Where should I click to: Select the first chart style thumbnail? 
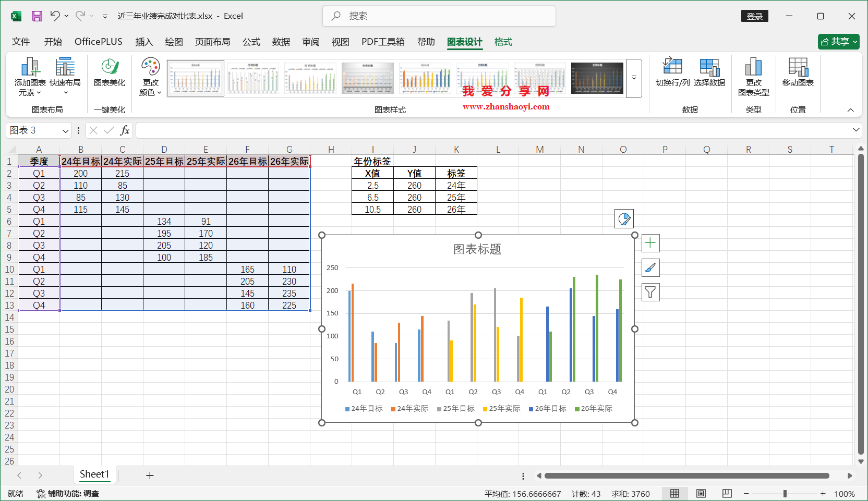pos(196,78)
